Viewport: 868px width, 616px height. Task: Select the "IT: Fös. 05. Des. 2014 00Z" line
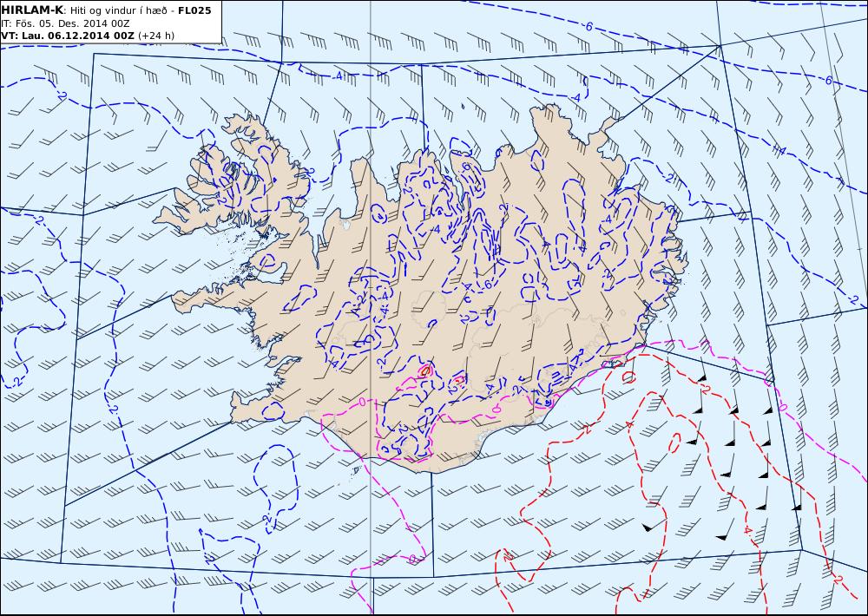tap(65, 23)
